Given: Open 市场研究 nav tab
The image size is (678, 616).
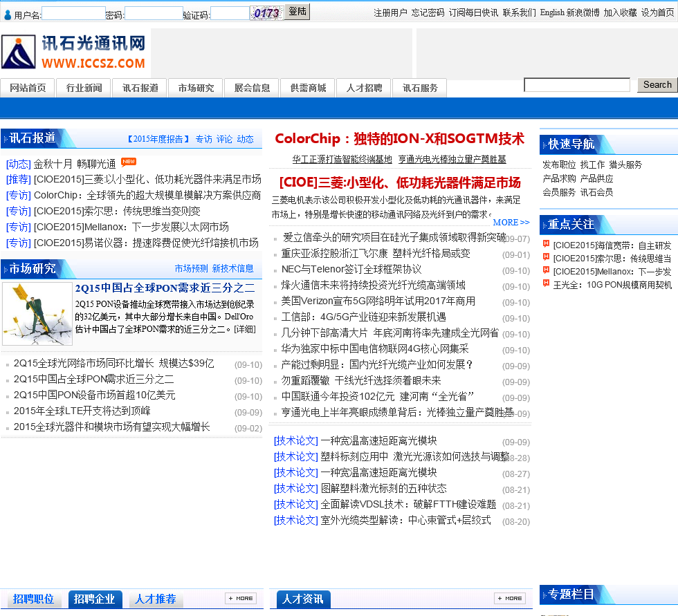Looking at the screenshot, I should click(x=196, y=88).
